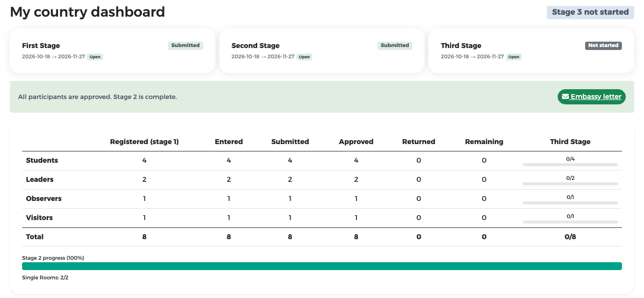The height and width of the screenshot is (298, 644).
Task: Click Leaders 0/2 third stage text
Action: pyautogui.click(x=570, y=178)
